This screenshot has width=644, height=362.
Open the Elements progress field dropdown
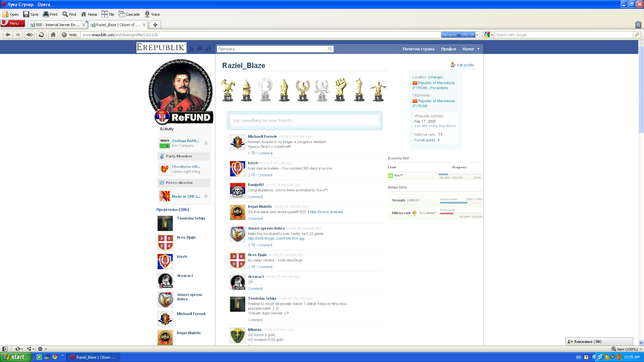pyautogui.click(x=477, y=35)
